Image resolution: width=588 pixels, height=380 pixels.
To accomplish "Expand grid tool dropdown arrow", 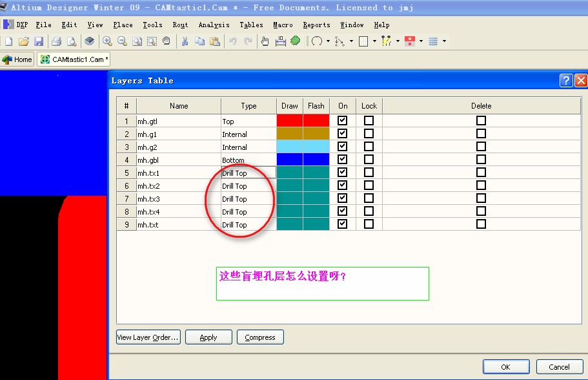I will tap(444, 41).
